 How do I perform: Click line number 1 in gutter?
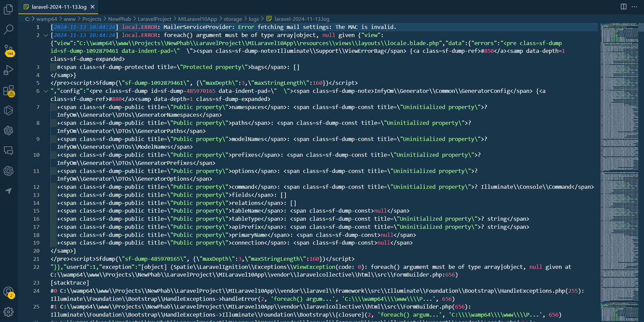point(38,27)
